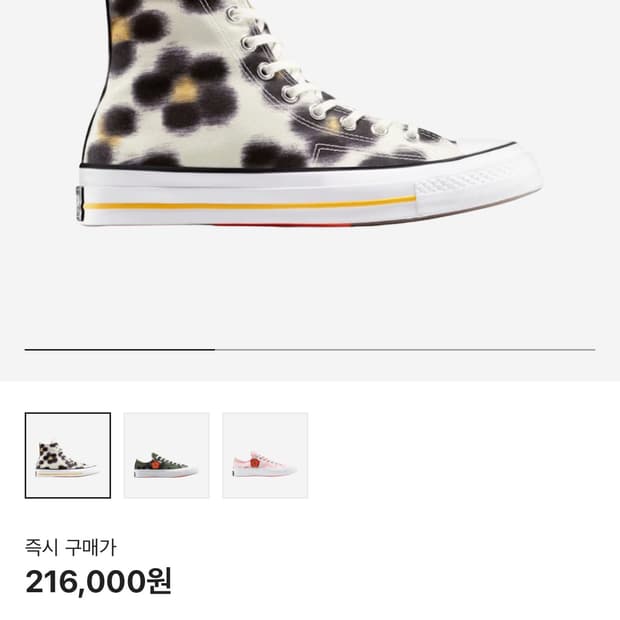
Task: Select the leopard high-top shoe thumbnail
Action: 68,455
